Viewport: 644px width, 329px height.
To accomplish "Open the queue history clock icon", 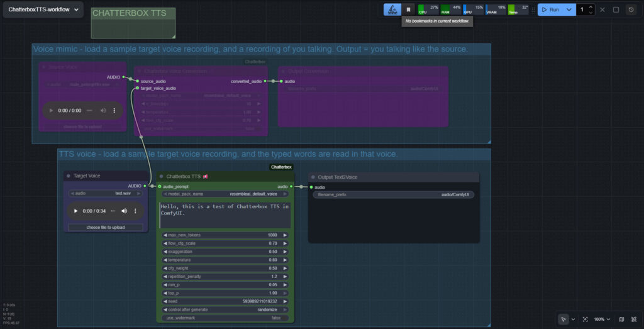I will click(x=631, y=9).
